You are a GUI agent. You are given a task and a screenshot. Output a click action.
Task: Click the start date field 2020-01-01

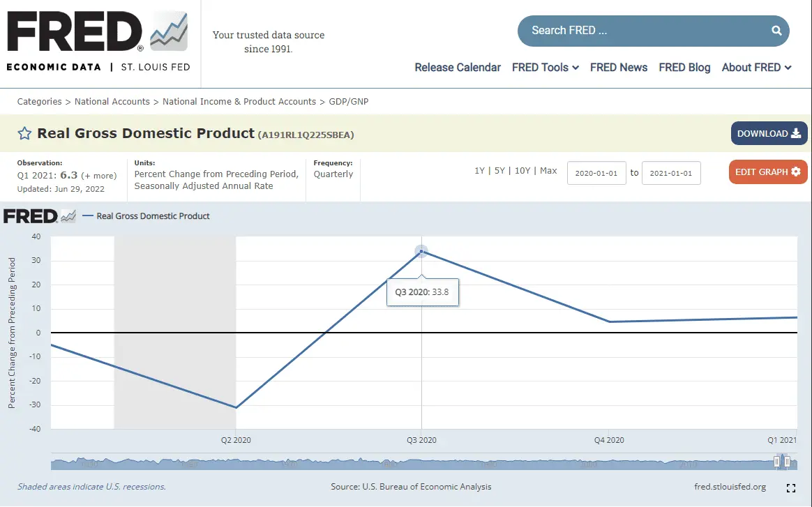(x=596, y=174)
